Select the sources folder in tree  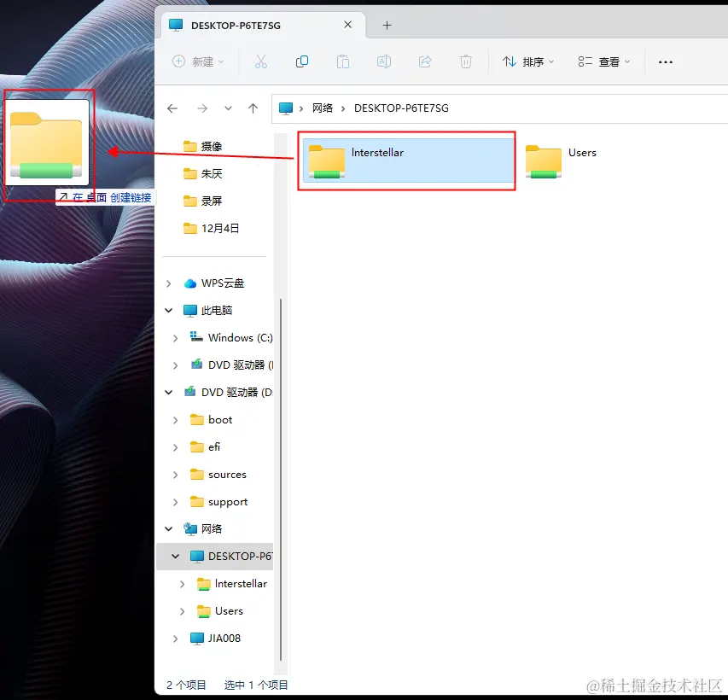(x=218, y=475)
